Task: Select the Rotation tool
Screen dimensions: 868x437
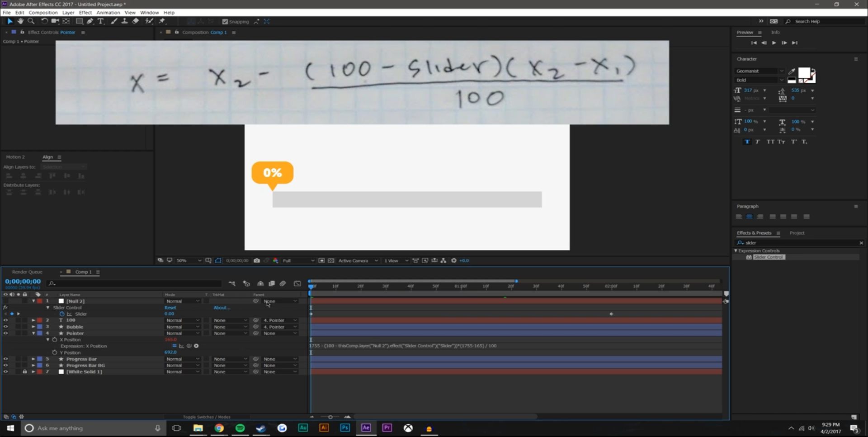Action: point(44,21)
